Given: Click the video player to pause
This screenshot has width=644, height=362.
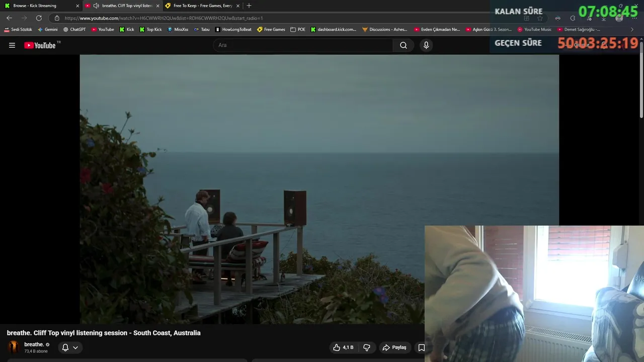Looking at the screenshot, I should tap(319, 189).
